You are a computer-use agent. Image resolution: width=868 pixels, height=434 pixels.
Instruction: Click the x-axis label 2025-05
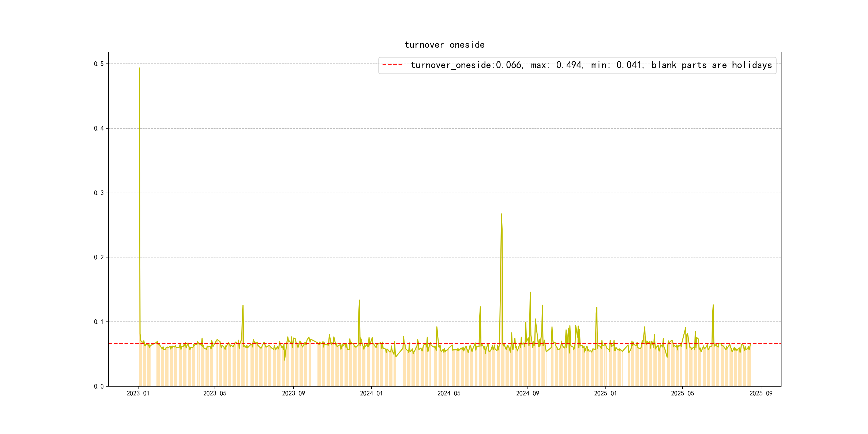tap(682, 393)
